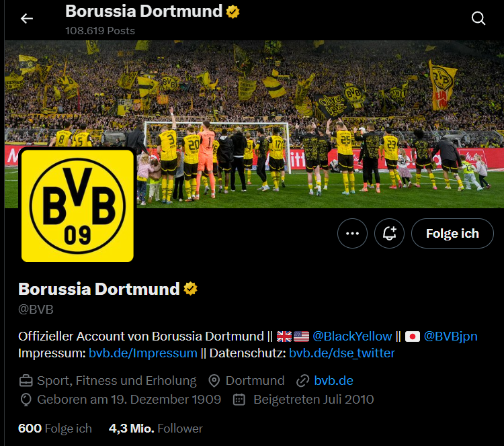Open search with the magnifier icon
The height and width of the screenshot is (446, 504).
point(478,18)
